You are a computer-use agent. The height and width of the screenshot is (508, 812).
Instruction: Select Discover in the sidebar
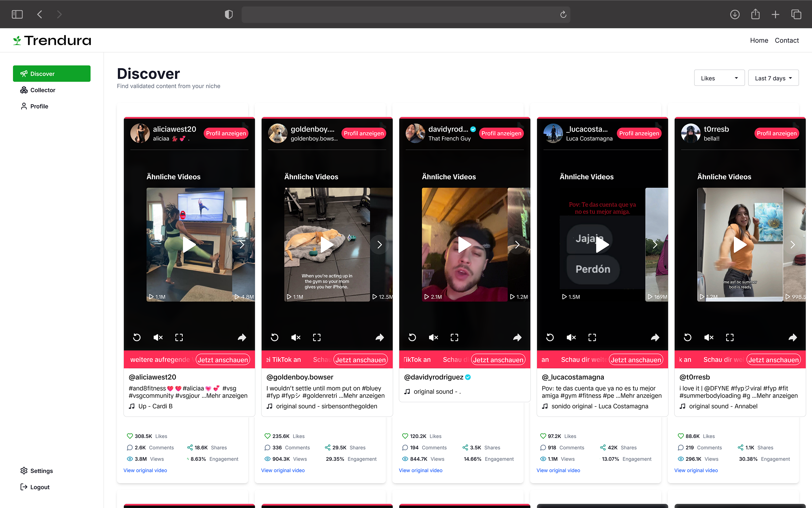[52, 74]
